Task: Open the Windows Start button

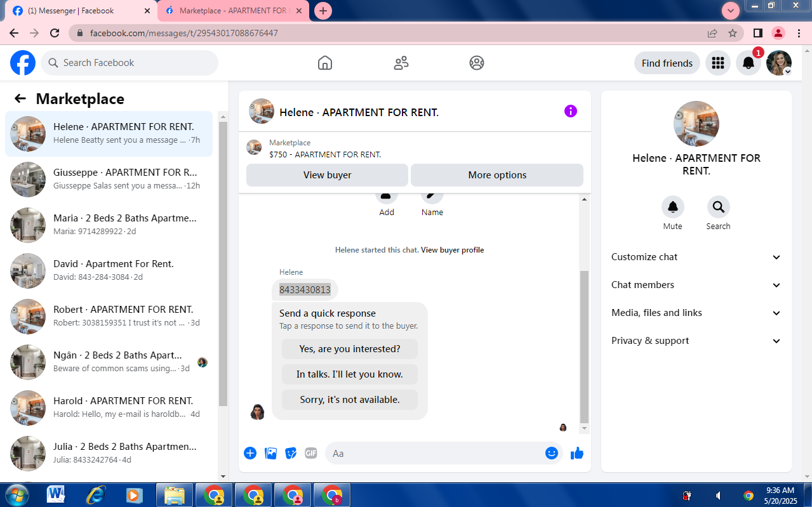Action: point(17,495)
